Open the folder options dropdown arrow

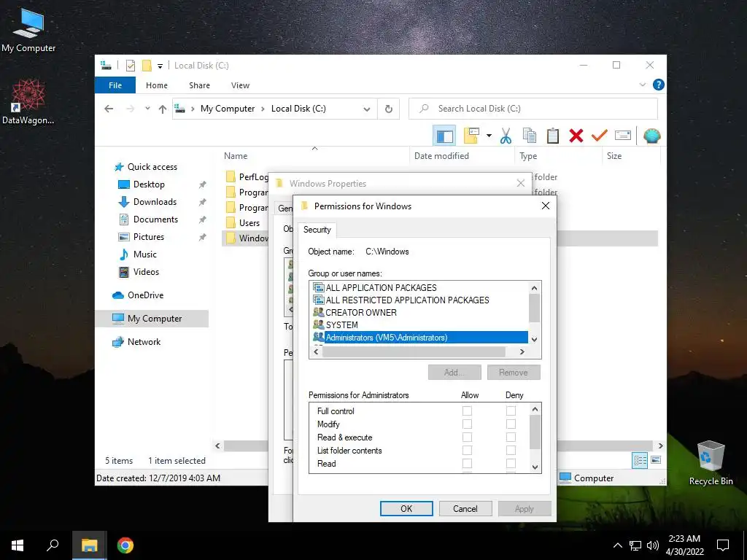pyautogui.click(x=489, y=136)
